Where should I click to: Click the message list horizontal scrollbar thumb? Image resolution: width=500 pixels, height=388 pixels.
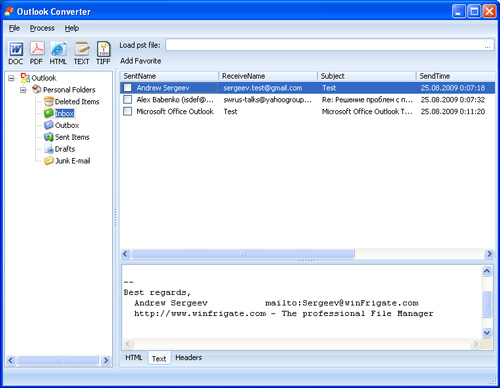click(x=243, y=254)
